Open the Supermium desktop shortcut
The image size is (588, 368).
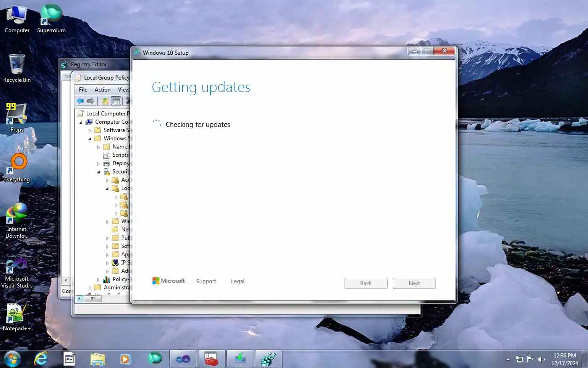tap(51, 19)
